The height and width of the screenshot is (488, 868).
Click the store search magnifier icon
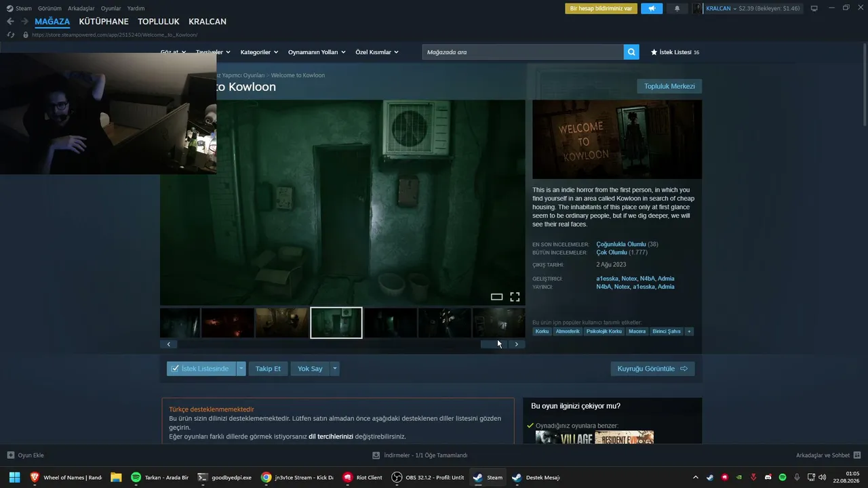631,52
